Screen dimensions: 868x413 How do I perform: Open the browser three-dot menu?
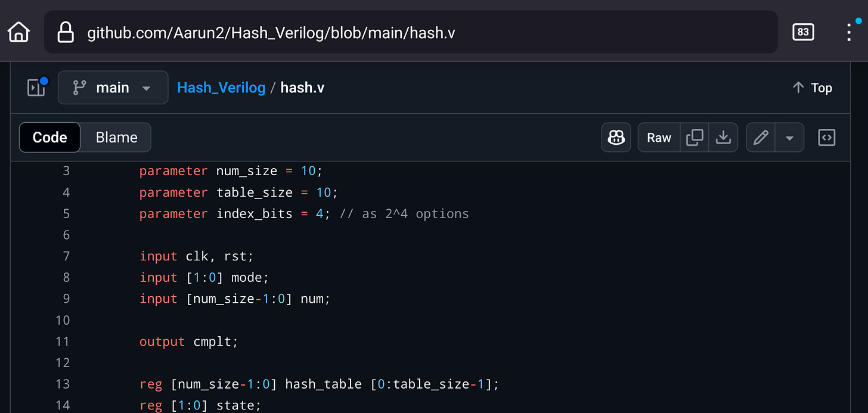pyautogui.click(x=850, y=32)
